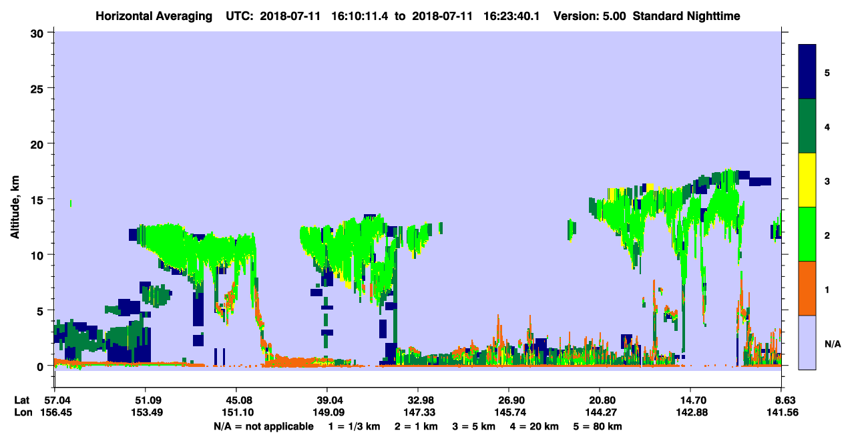Click legend text '3 = 5 km'
Viewport: 868px width, 445px height.
tap(474, 426)
